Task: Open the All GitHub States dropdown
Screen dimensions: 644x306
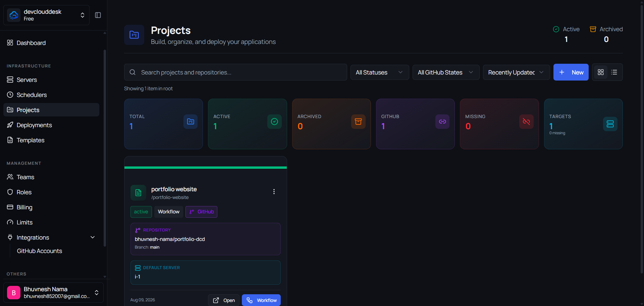Action: [x=446, y=72]
